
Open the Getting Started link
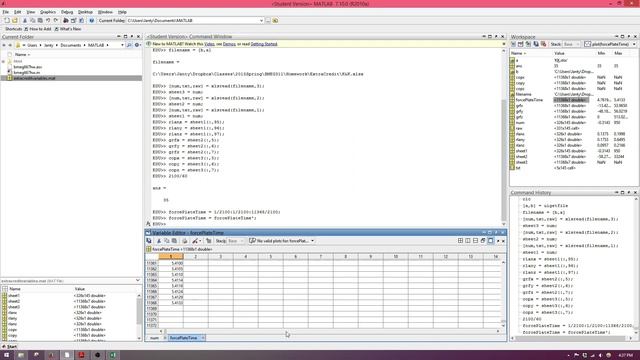click(264, 44)
